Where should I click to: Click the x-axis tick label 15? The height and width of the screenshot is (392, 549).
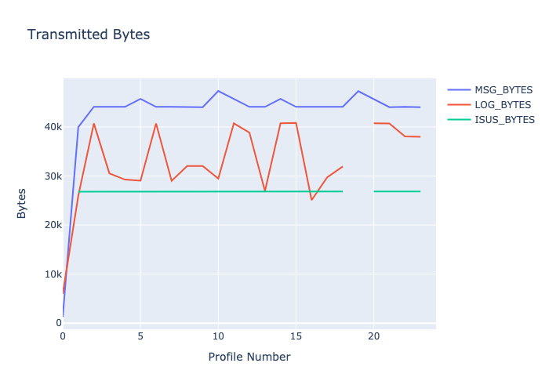(296, 336)
